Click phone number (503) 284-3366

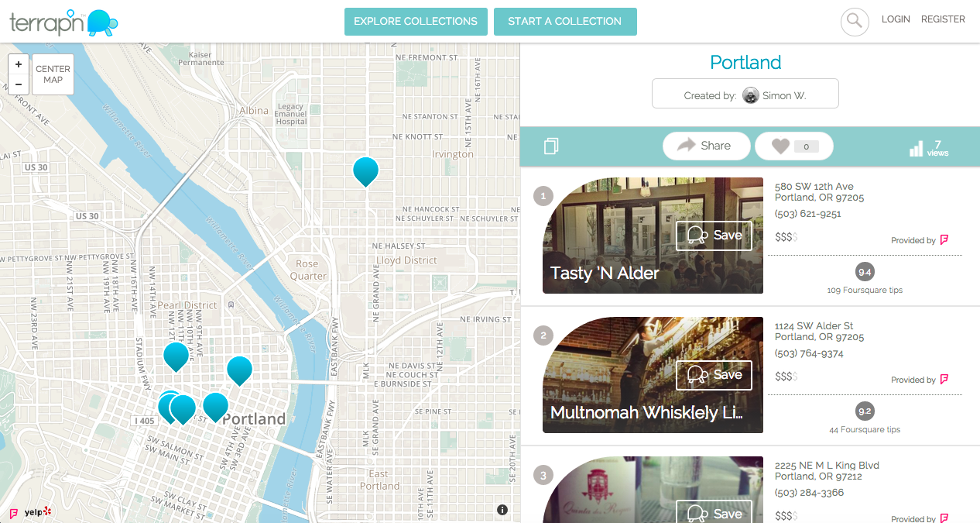click(x=809, y=493)
